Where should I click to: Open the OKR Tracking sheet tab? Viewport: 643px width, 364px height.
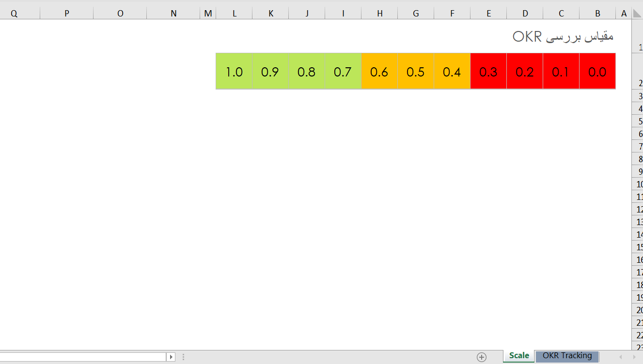click(x=567, y=356)
